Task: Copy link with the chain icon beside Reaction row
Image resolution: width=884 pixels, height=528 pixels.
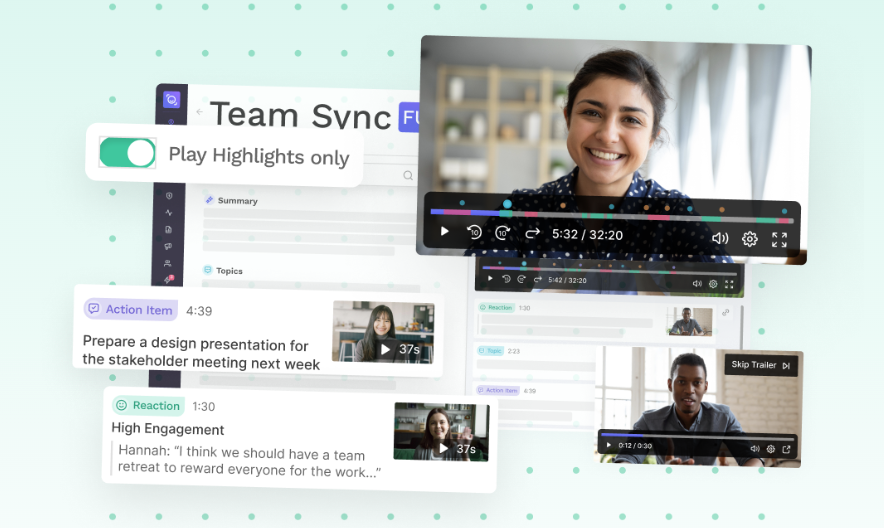Action: pyautogui.click(x=726, y=312)
